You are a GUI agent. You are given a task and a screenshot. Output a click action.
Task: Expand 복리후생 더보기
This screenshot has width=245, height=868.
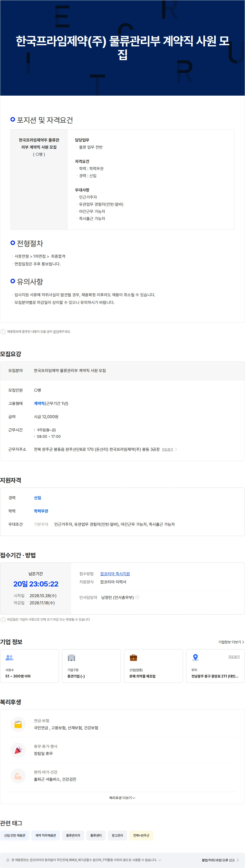(122, 798)
